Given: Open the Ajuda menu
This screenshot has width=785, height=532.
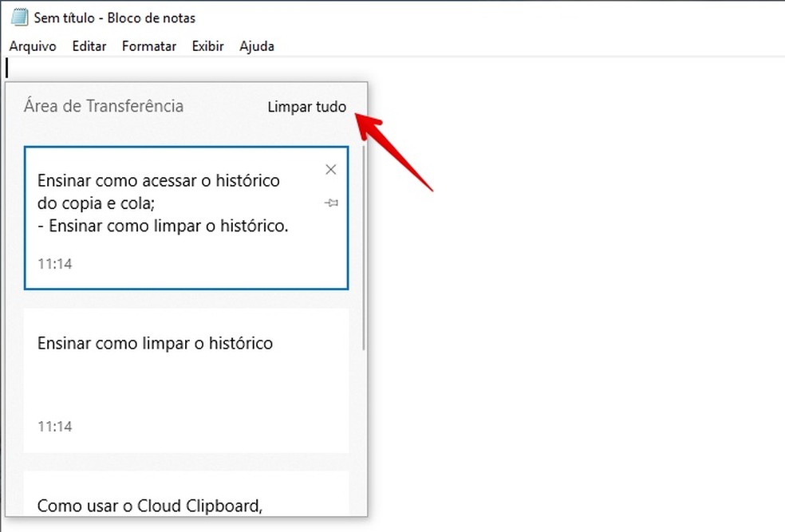Looking at the screenshot, I should 257,46.
